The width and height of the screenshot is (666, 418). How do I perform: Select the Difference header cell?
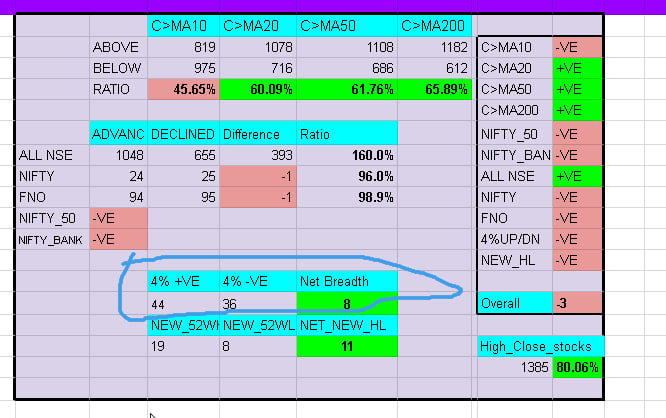point(258,134)
